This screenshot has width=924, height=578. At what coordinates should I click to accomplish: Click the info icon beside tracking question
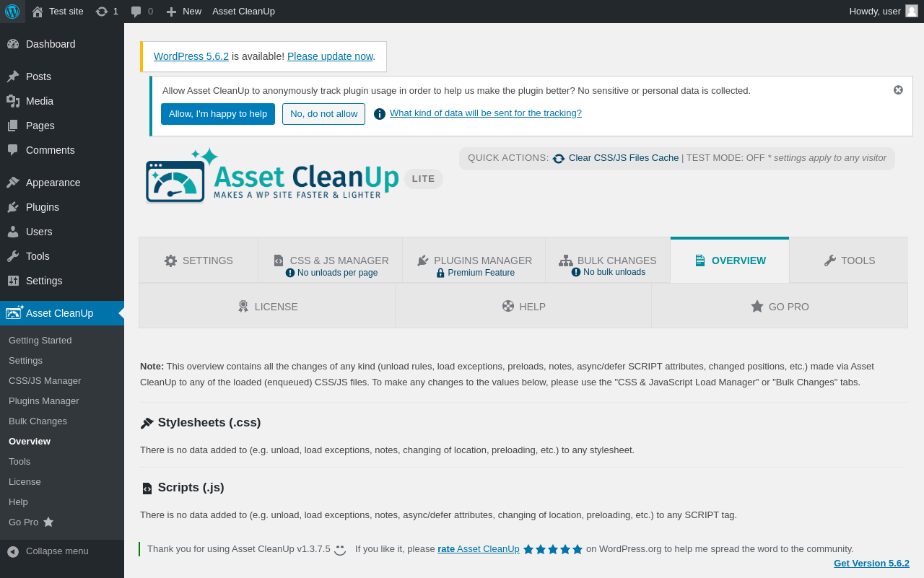point(380,114)
